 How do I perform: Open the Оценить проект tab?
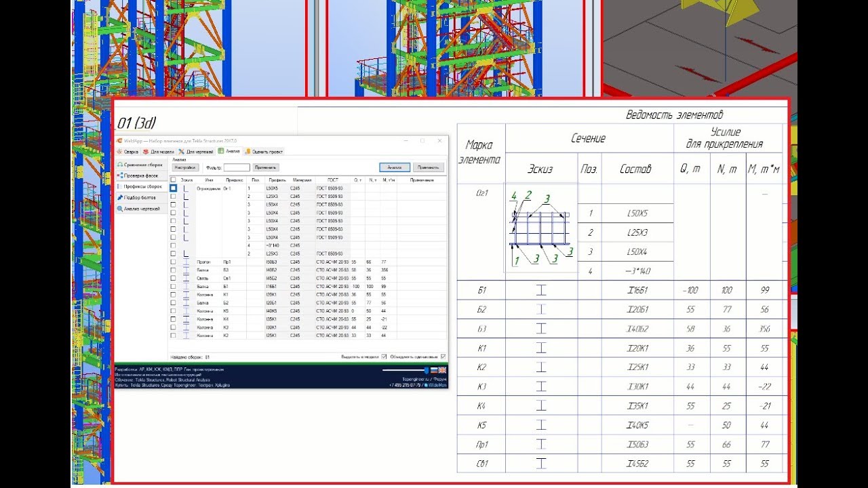click(264, 152)
